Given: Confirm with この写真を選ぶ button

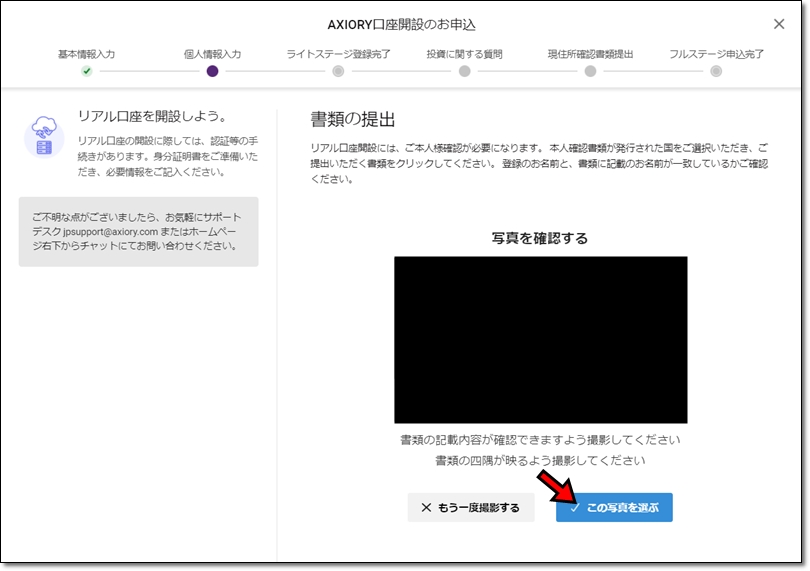Looking at the screenshot, I should coord(614,507).
